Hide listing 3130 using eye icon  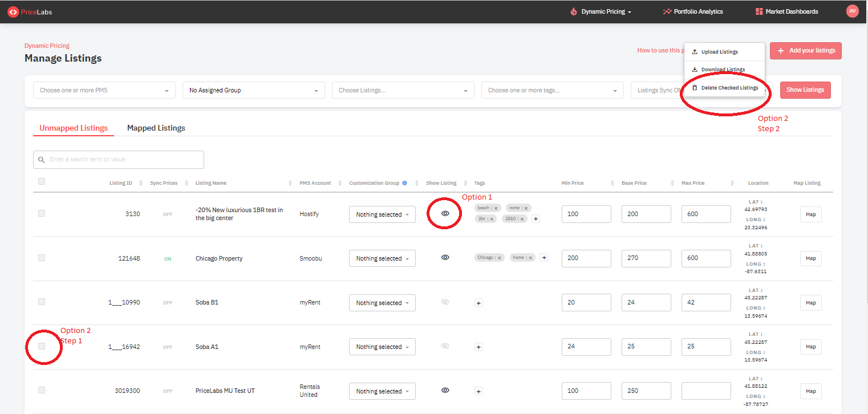pyautogui.click(x=445, y=213)
